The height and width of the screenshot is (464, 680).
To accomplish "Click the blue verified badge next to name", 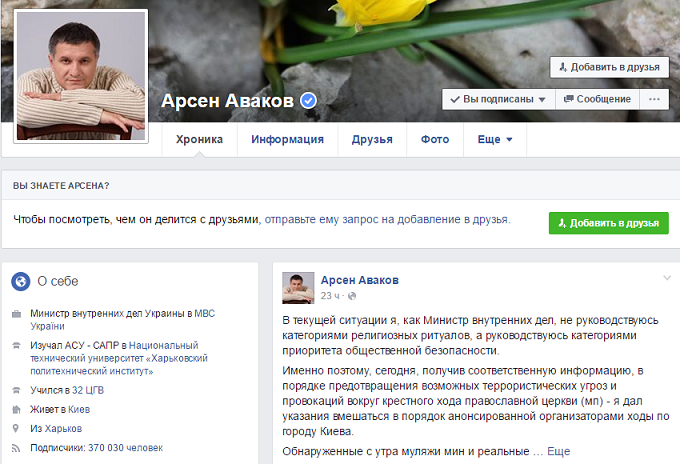I will click(x=308, y=101).
